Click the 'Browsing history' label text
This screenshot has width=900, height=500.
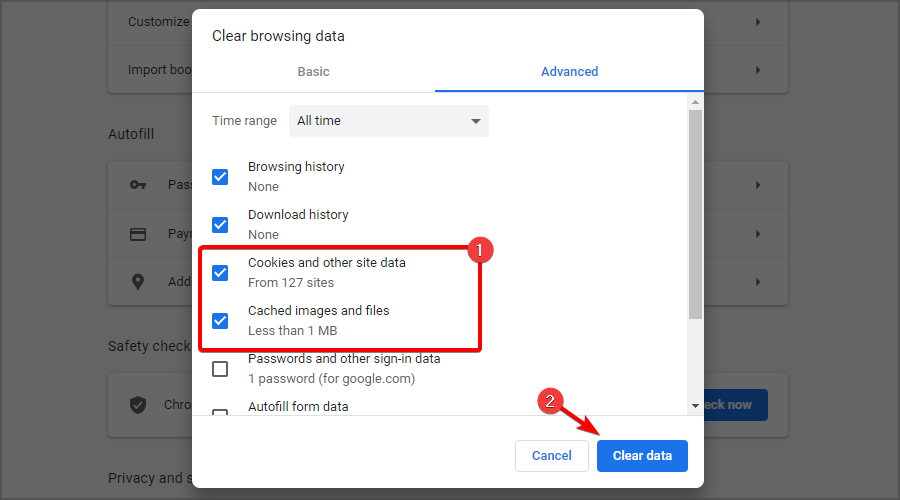[296, 166]
